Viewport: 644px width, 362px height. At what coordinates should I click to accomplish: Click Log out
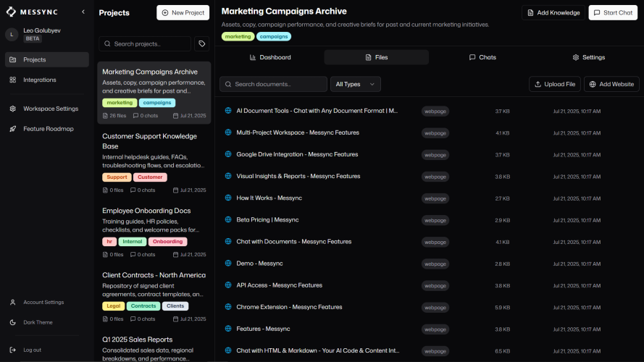(47, 350)
